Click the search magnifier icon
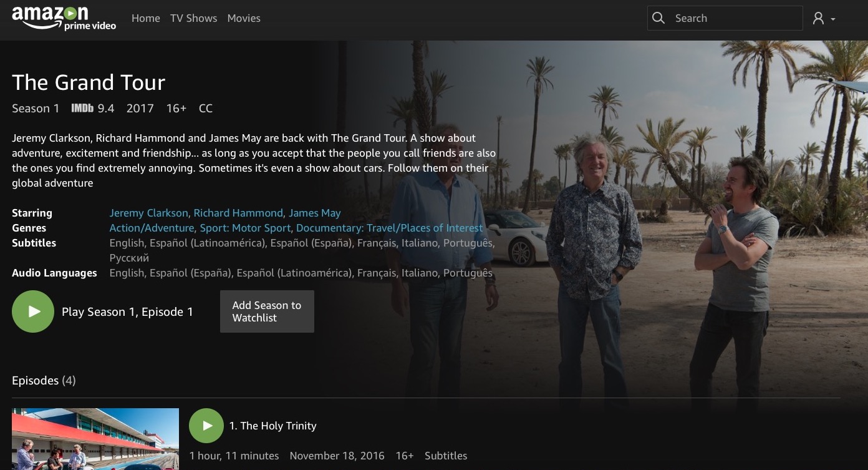This screenshot has height=470, width=868. pos(658,18)
